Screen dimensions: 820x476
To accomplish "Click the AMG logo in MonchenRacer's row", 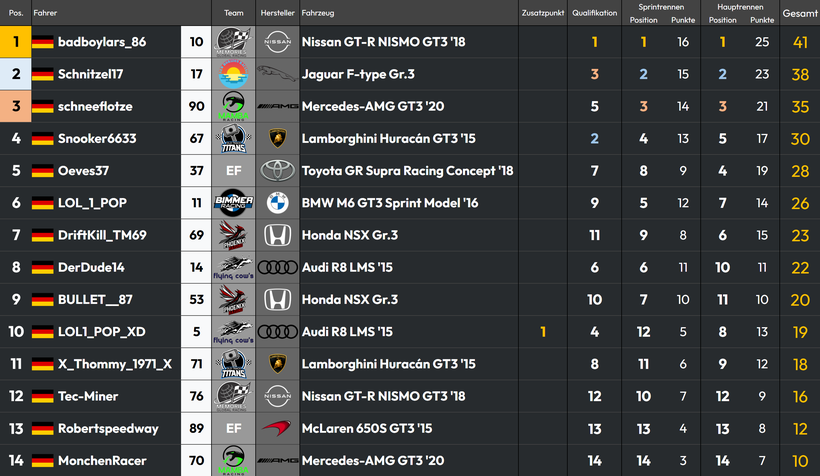I will pyautogui.click(x=278, y=461).
